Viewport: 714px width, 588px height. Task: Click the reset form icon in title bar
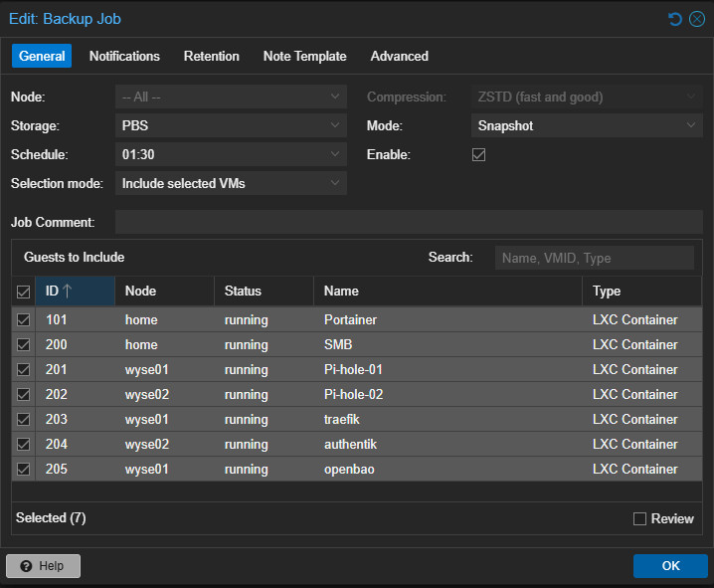pos(675,19)
